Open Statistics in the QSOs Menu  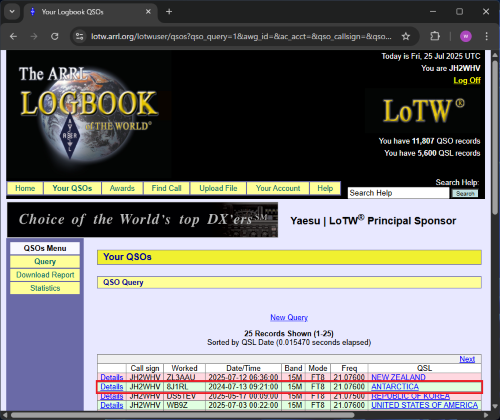(45, 288)
